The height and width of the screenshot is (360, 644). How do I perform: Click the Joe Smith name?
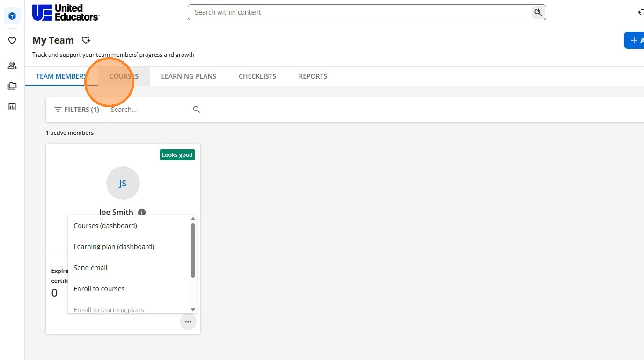point(116,212)
